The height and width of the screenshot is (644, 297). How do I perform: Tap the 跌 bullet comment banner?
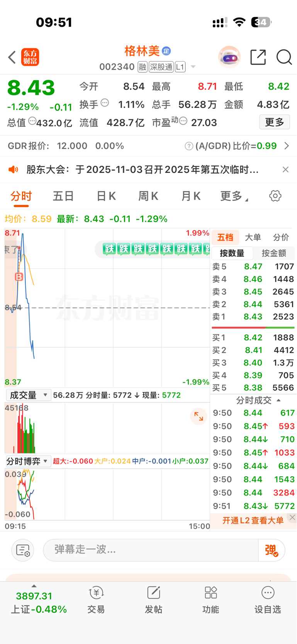(x=152, y=249)
